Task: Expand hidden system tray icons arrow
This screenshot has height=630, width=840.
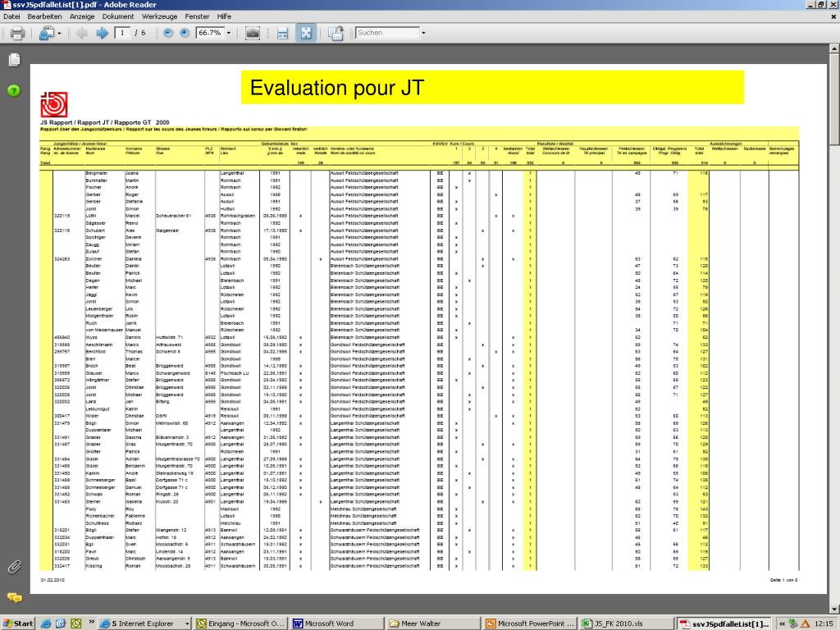Action: click(x=782, y=623)
